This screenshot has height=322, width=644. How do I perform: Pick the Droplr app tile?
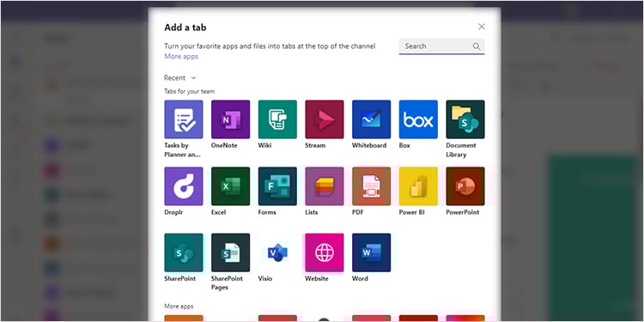184,186
